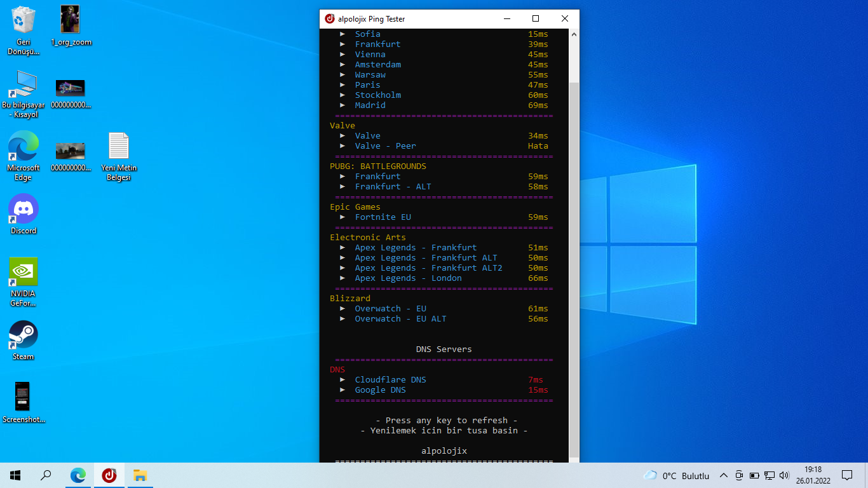Open the network tray icon
Screen dimensions: 868x488
770,475
